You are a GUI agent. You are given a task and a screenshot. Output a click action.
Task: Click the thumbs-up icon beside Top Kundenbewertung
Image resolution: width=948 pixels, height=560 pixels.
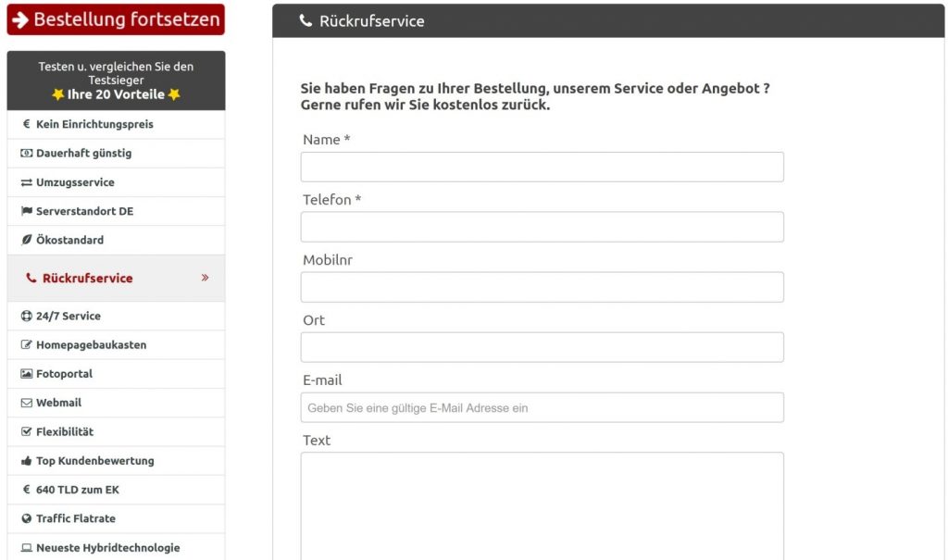tap(26, 461)
